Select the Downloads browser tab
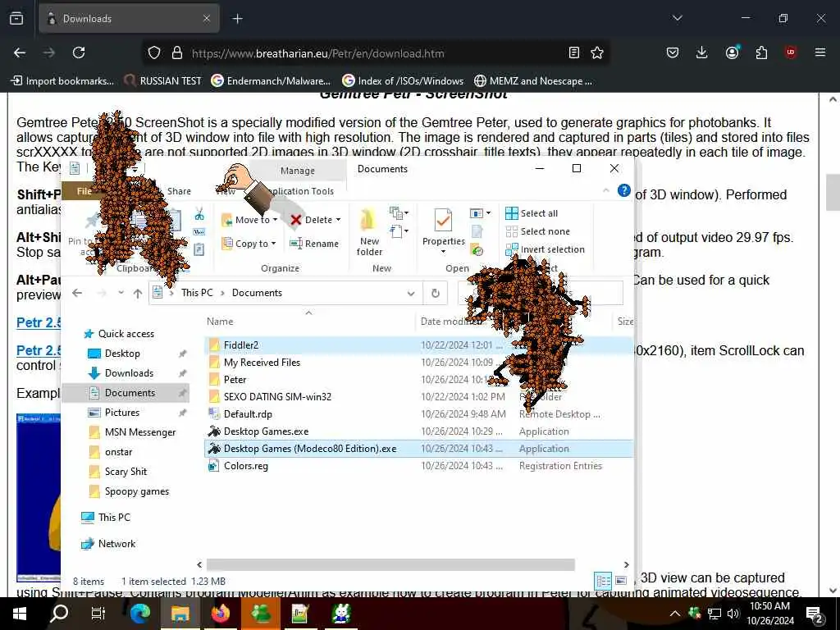 coord(129,19)
